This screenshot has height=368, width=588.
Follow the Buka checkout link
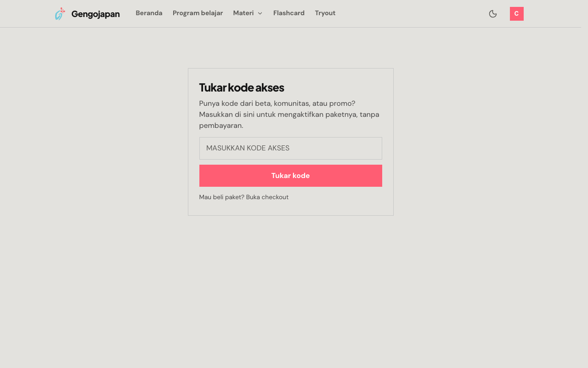[267, 197]
